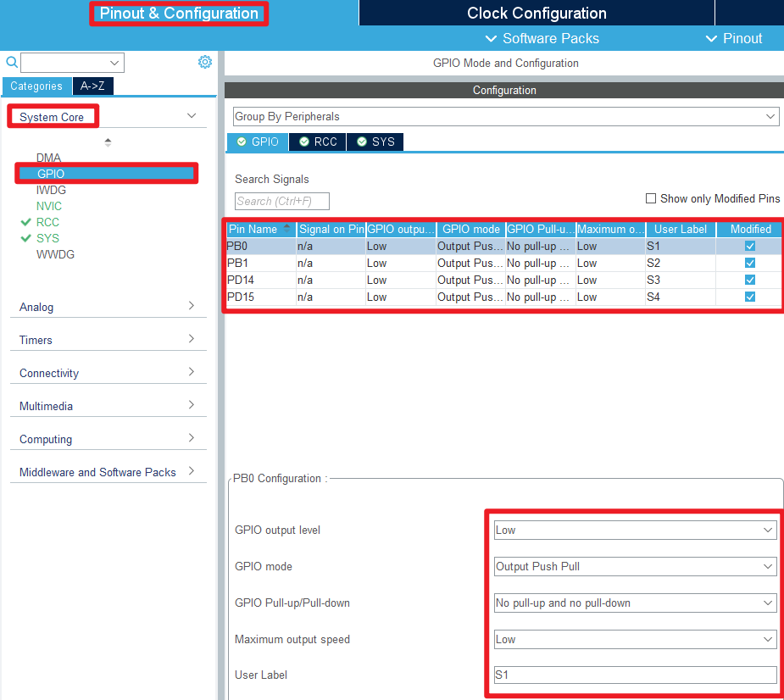Switch to Clock Configuration tab
This screenshot has height=700, width=784.
pyautogui.click(x=537, y=13)
